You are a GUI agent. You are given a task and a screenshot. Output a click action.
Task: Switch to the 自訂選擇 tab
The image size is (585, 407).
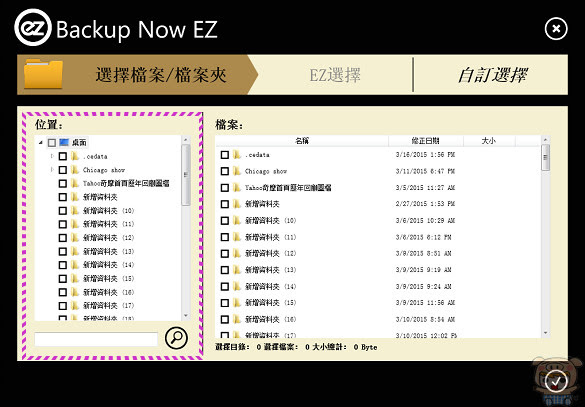coord(492,75)
